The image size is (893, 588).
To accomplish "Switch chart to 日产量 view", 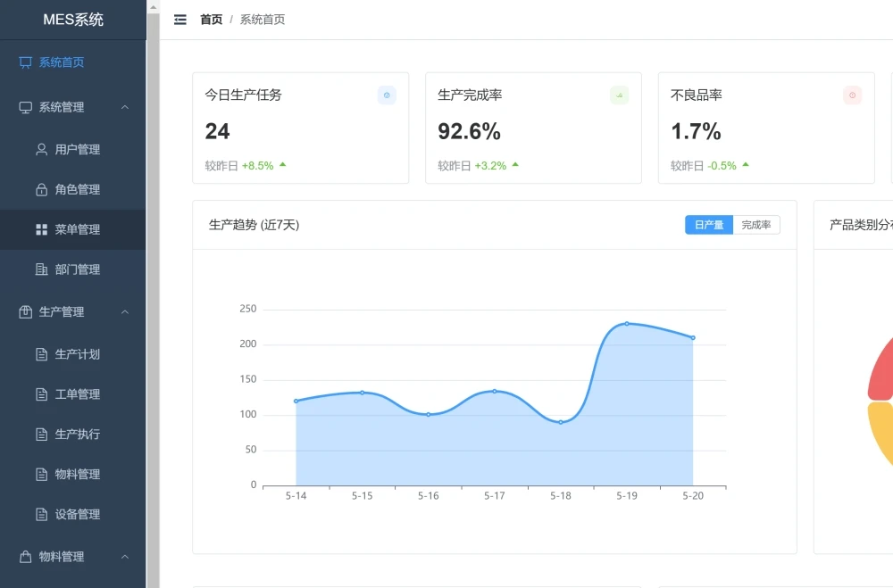I will click(x=709, y=225).
